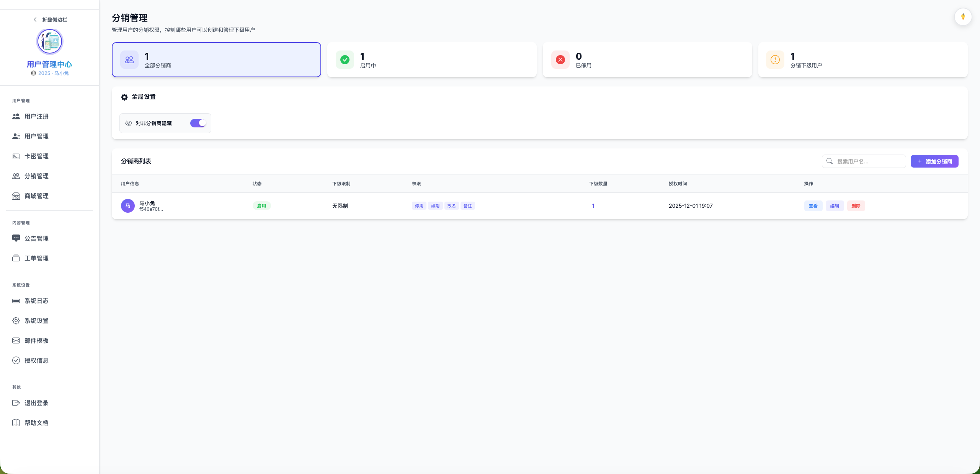This screenshot has width=980, height=474.
Task: Click the 工单管理 ticket icon
Action: (16, 258)
